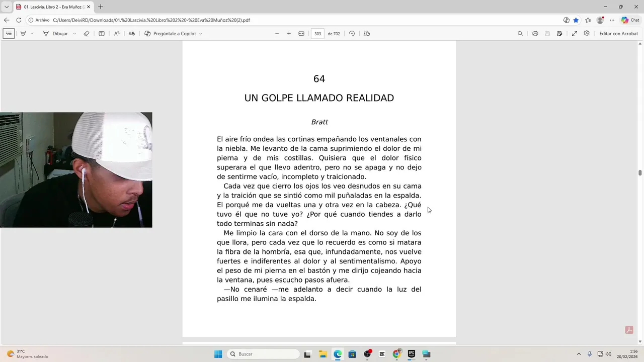Close the Lascivia PDF tab

89,7
